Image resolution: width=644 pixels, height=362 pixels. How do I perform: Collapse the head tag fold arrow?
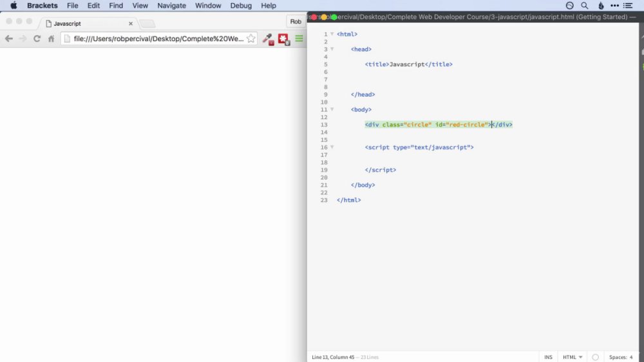(332, 49)
